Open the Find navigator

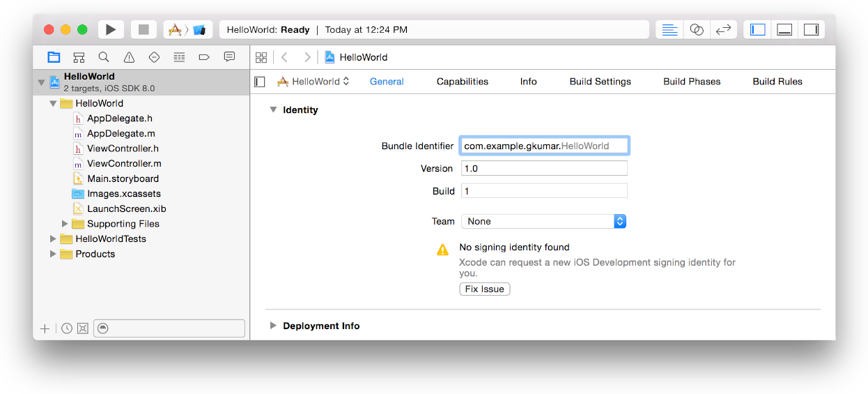tap(104, 57)
